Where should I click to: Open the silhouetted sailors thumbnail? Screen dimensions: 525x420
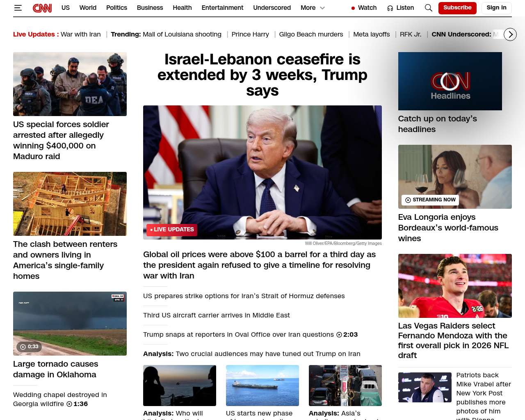[x=180, y=386]
